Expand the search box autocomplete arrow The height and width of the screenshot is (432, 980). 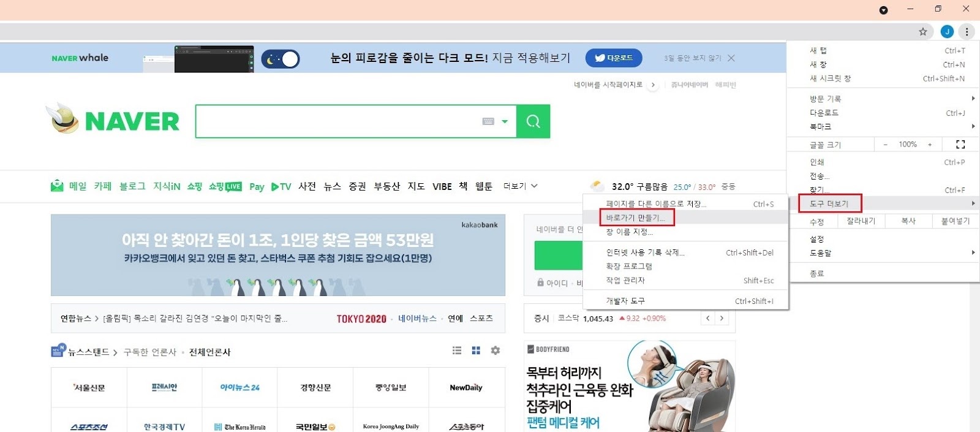[505, 121]
